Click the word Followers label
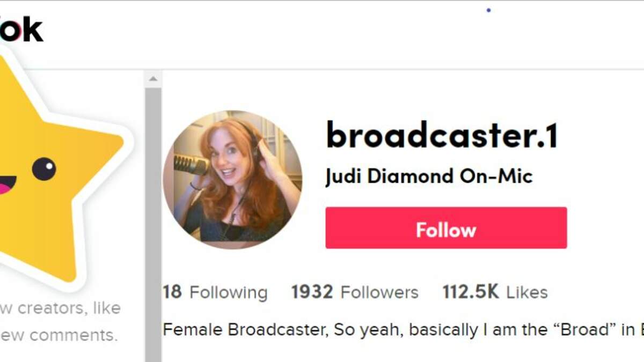This screenshot has width=644, height=362. click(x=379, y=292)
